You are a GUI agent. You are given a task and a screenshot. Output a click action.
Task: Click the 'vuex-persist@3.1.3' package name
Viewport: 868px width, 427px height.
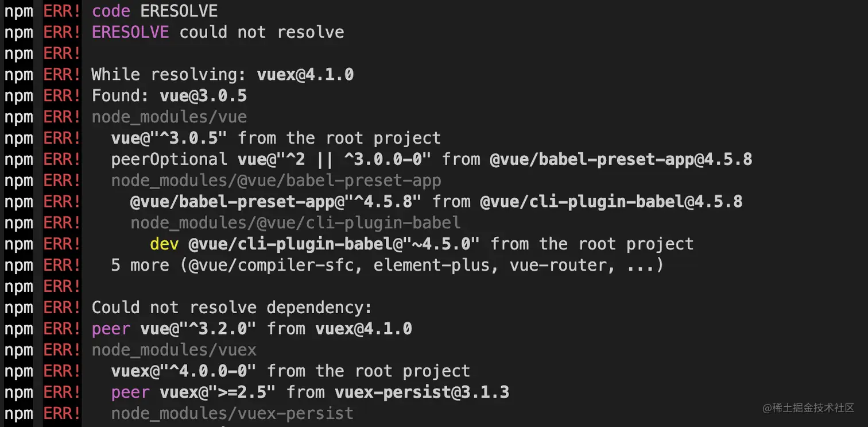[x=421, y=393]
